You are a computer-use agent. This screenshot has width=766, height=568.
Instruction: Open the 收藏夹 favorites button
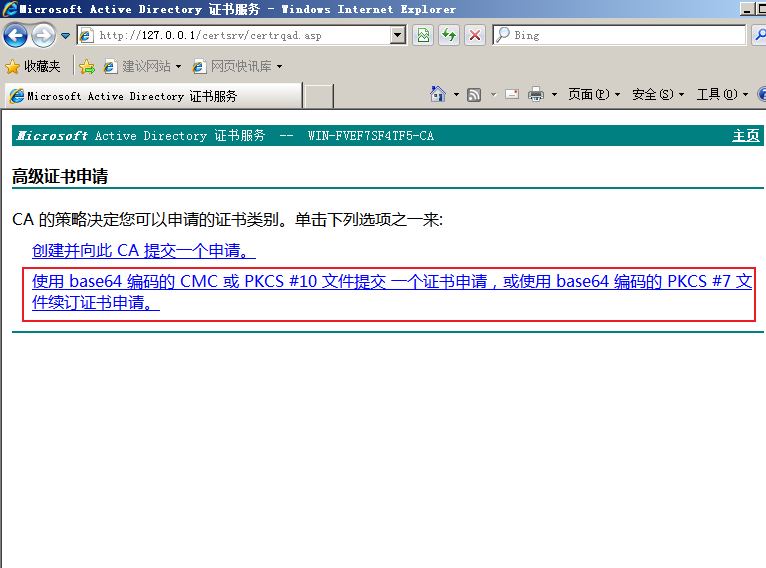tap(33, 66)
